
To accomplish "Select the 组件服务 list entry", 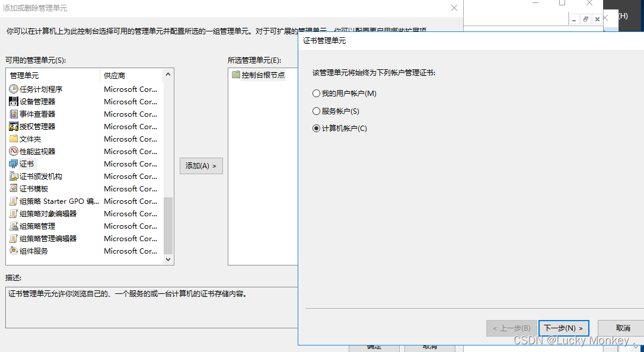I will click(85, 251).
